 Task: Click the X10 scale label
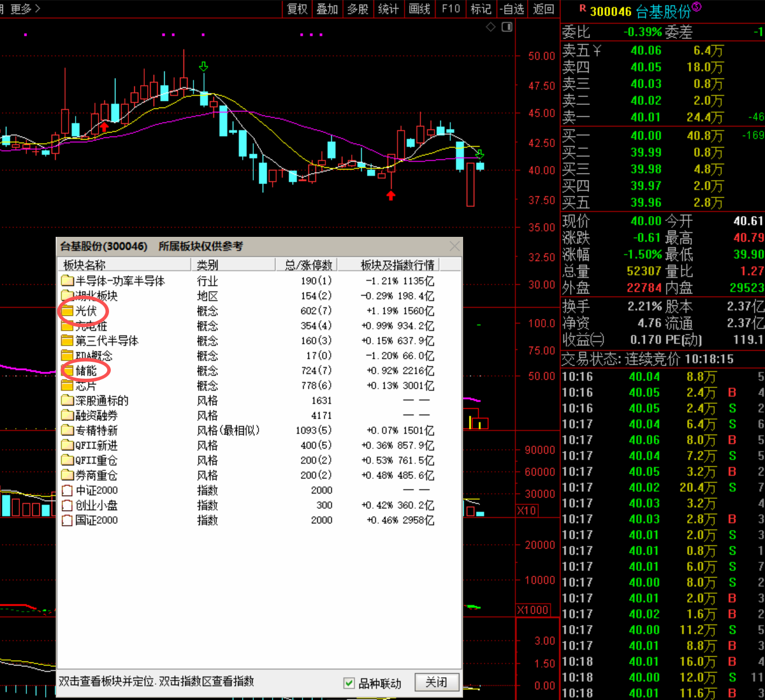(x=526, y=511)
